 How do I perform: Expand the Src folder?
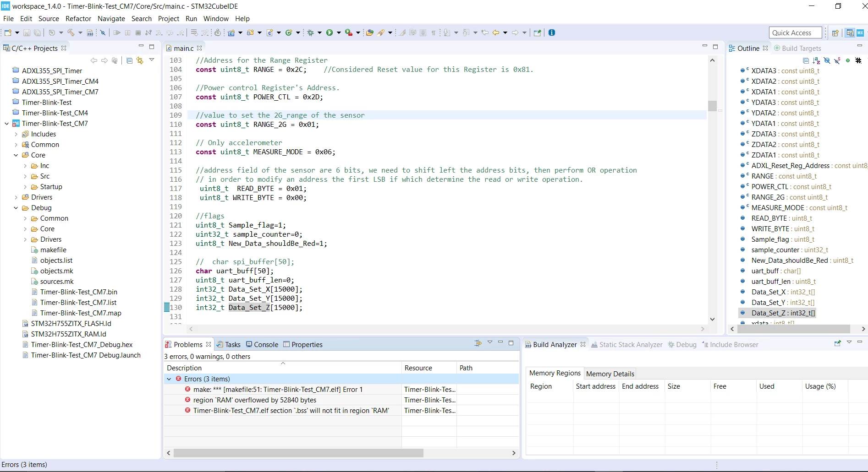pos(25,176)
